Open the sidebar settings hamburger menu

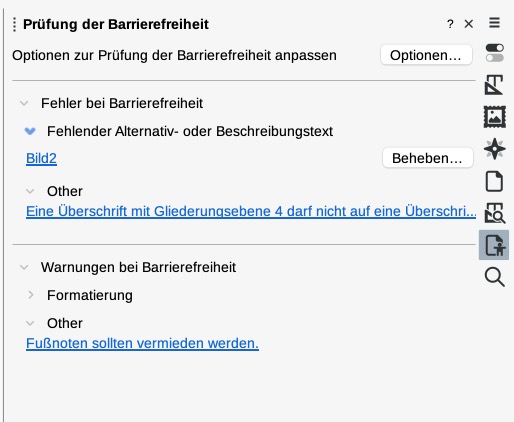[x=494, y=23]
